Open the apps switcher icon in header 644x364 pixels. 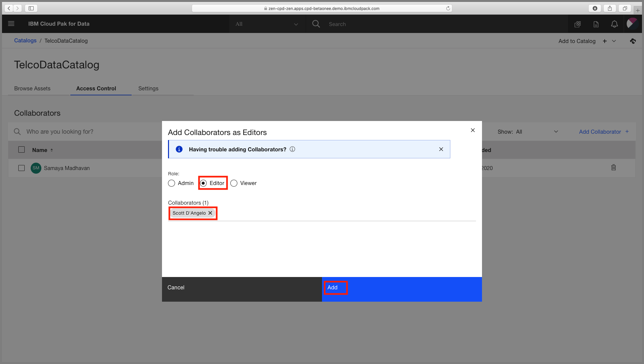tap(578, 24)
